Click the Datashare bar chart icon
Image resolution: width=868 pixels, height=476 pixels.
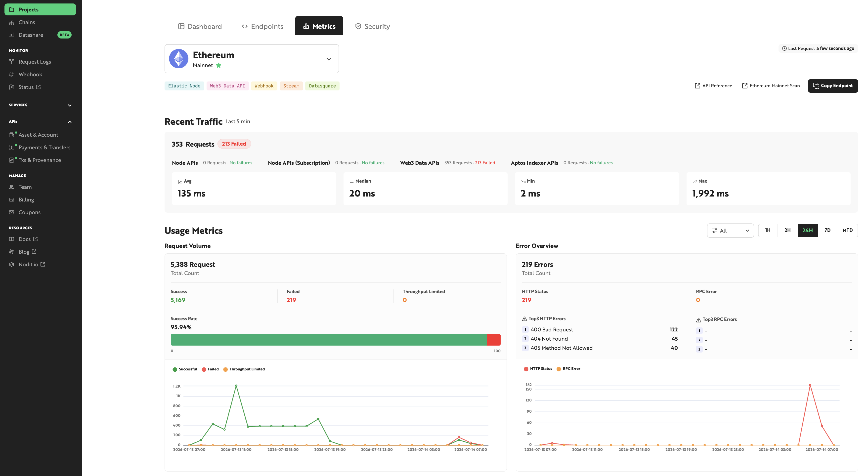point(11,35)
